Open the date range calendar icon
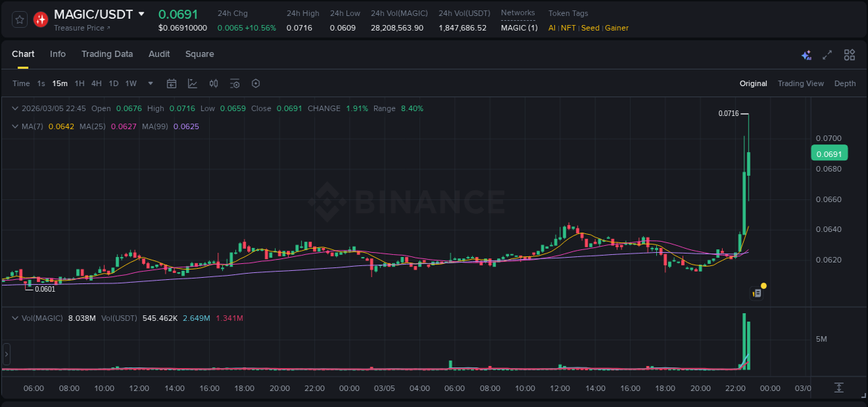868x407 pixels. (x=172, y=83)
